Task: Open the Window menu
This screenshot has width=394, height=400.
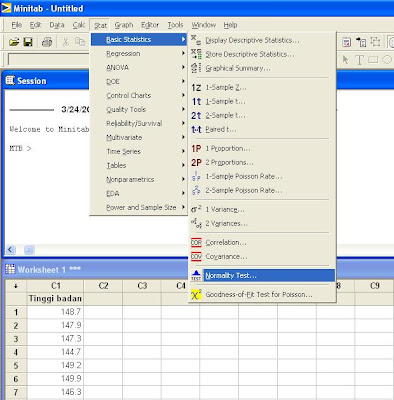Action: (203, 25)
